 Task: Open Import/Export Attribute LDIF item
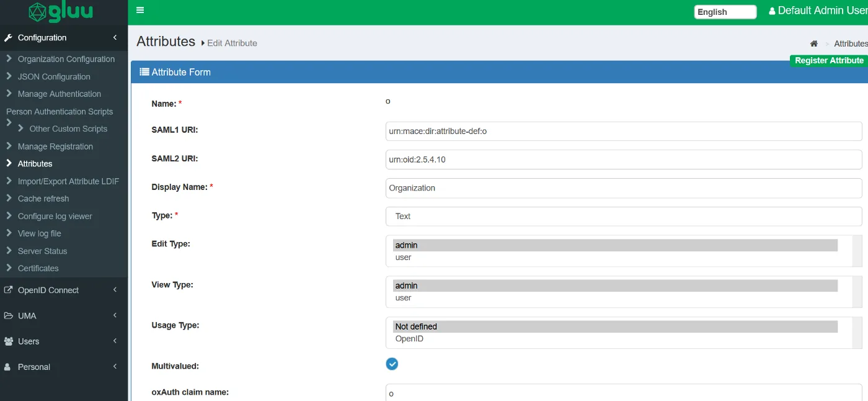click(x=68, y=181)
